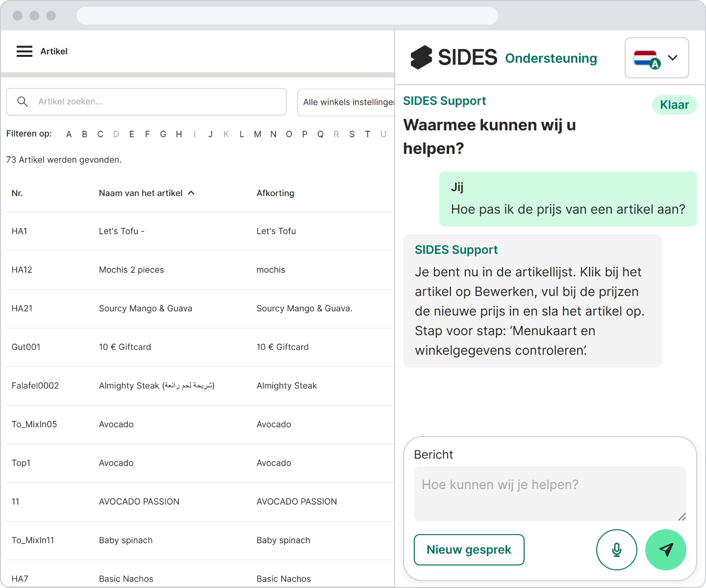Select the Mochis 2 pieces article
706x588 pixels.
(x=131, y=270)
